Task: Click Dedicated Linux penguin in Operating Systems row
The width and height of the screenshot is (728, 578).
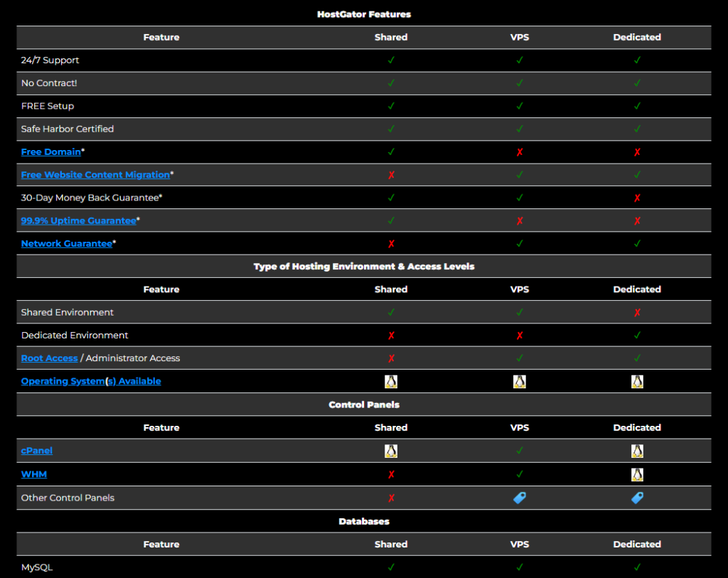Action: pyautogui.click(x=637, y=382)
